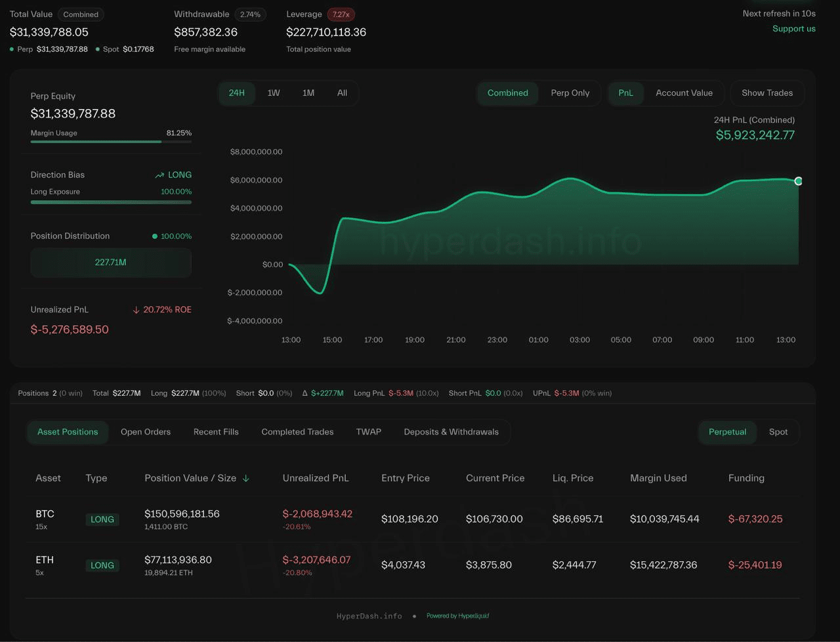Click the trending-up icon next to Direction Bias LONG
The height and width of the screenshot is (642, 840).
159,175
